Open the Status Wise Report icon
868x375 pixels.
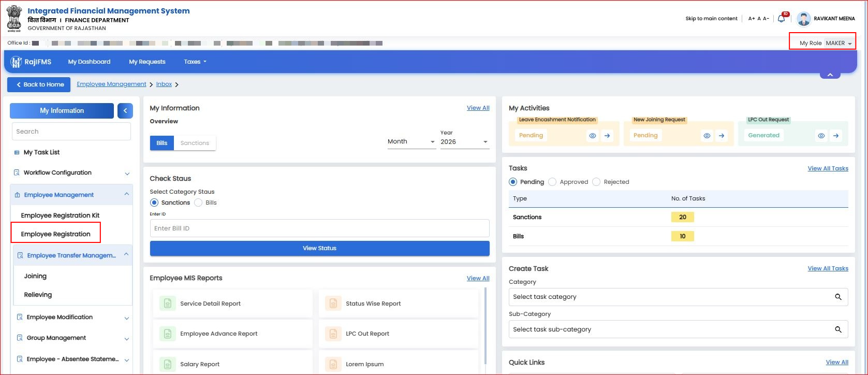(333, 304)
